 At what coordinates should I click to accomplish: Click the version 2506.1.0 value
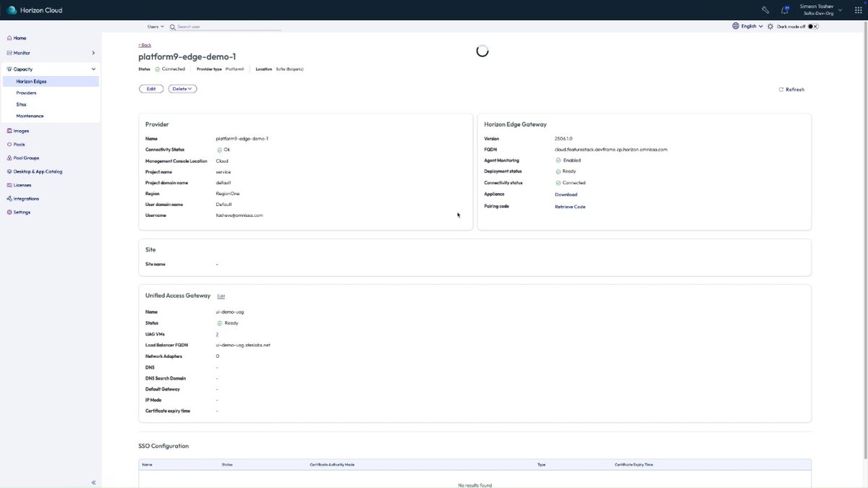click(565, 139)
